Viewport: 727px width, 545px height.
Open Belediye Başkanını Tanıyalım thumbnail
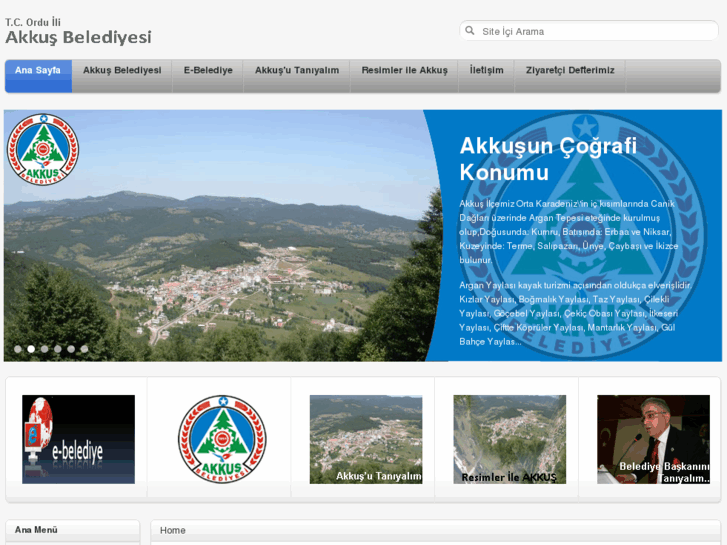pos(653,439)
